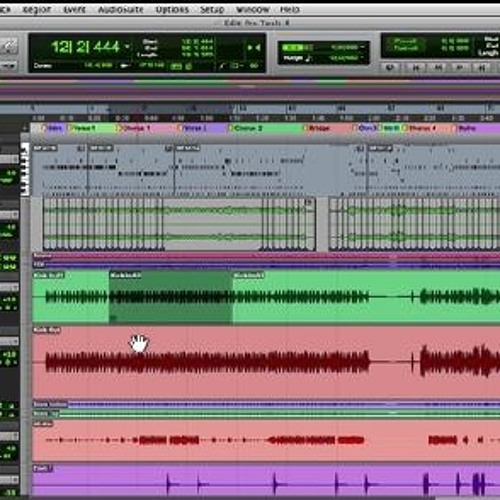This screenshot has height=500, width=500.
Task: Click the sliced green-waveform audio region
Action: click(179, 224)
